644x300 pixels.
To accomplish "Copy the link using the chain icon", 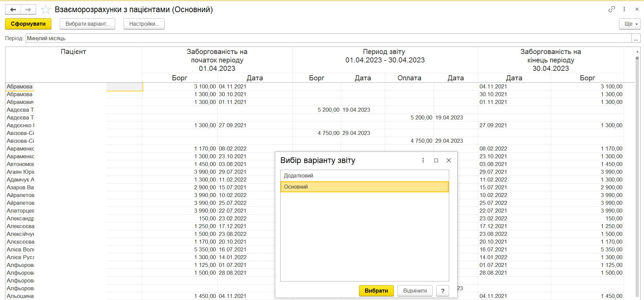I will (x=612, y=9).
